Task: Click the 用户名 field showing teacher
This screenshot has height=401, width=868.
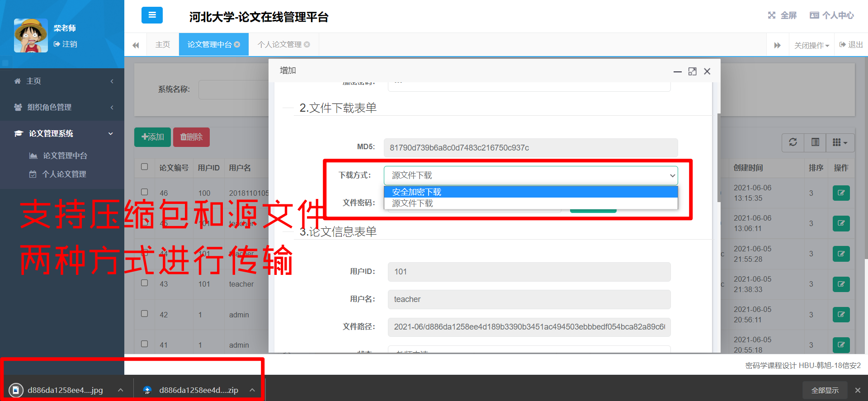Action: (529, 299)
